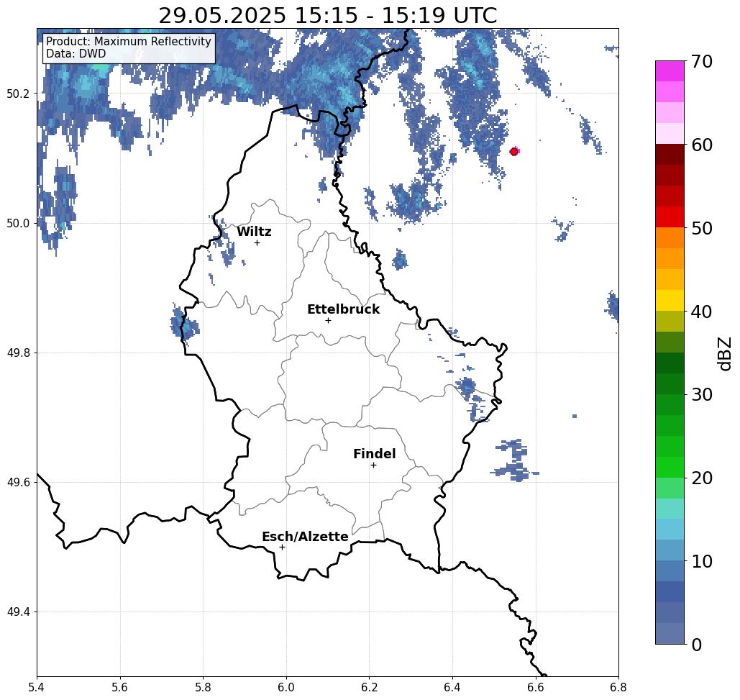Click the yellow 40 dBZ colorbar segment
Image resolution: width=740 pixels, height=700 pixels.
pos(670,301)
